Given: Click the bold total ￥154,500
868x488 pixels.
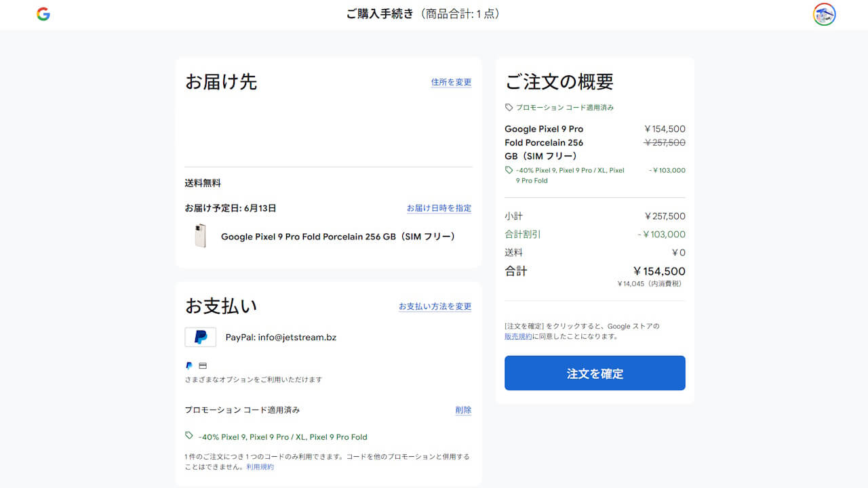Looking at the screenshot, I should coord(658,271).
